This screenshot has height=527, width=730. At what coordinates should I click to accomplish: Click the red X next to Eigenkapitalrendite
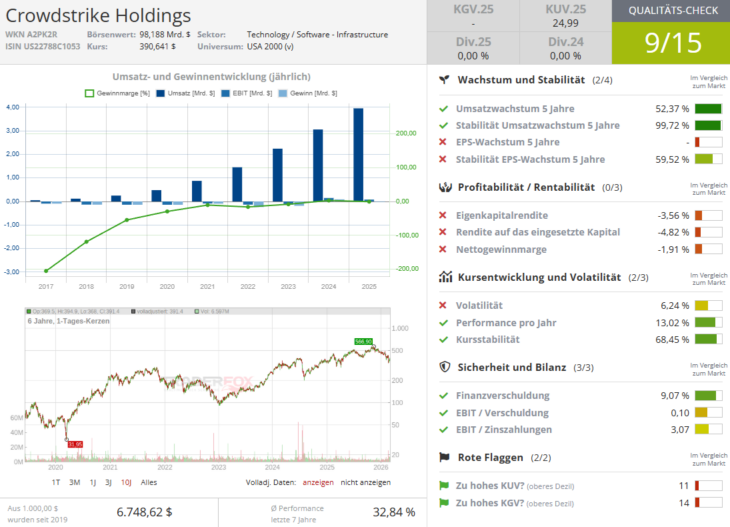pos(443,214)
